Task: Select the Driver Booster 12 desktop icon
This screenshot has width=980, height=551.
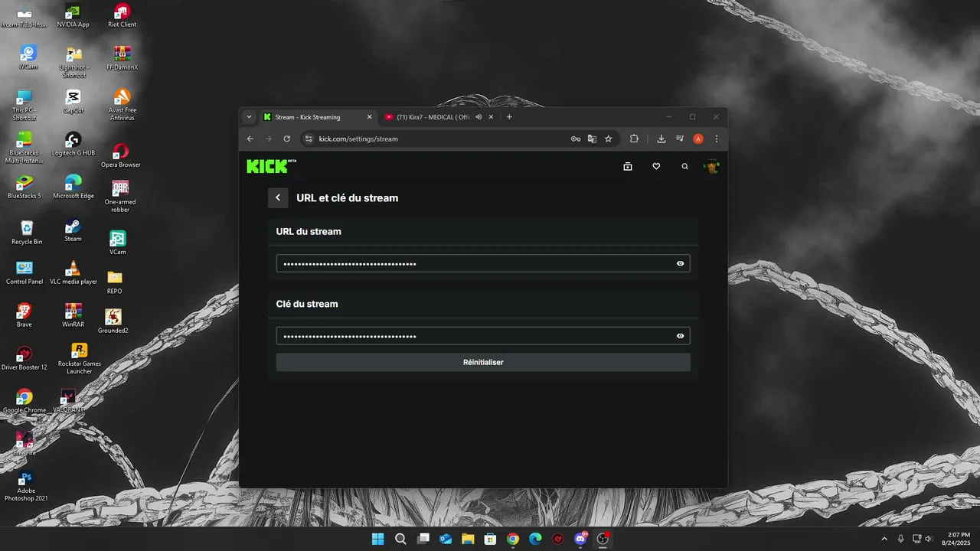Action: (24, 358)
